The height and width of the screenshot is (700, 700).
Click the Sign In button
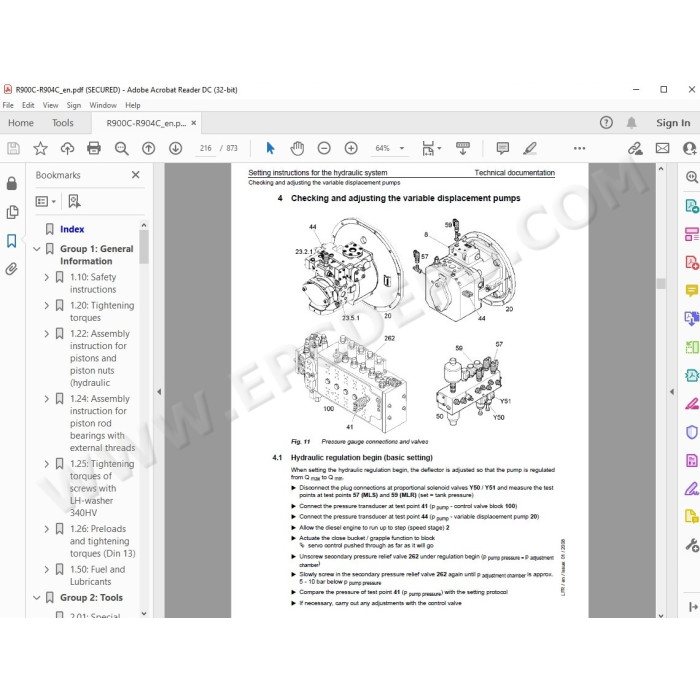point(673,123)
